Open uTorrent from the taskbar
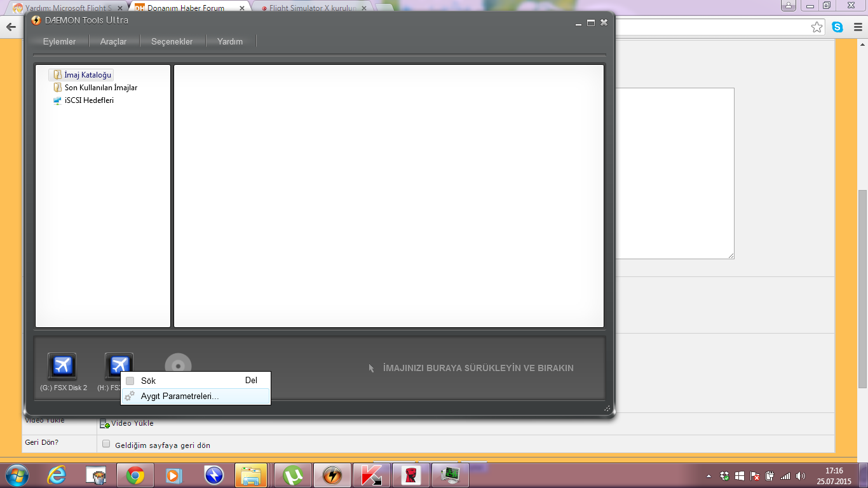Viewport: 868px width, 488px height. click(293, 475)
